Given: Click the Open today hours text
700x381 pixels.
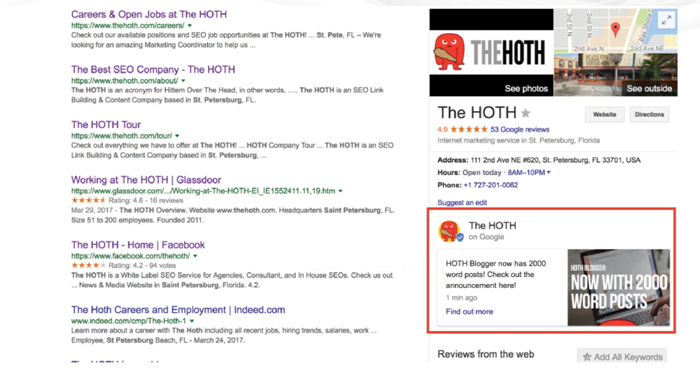Looking at the screenshot, I should coord(482,172).
